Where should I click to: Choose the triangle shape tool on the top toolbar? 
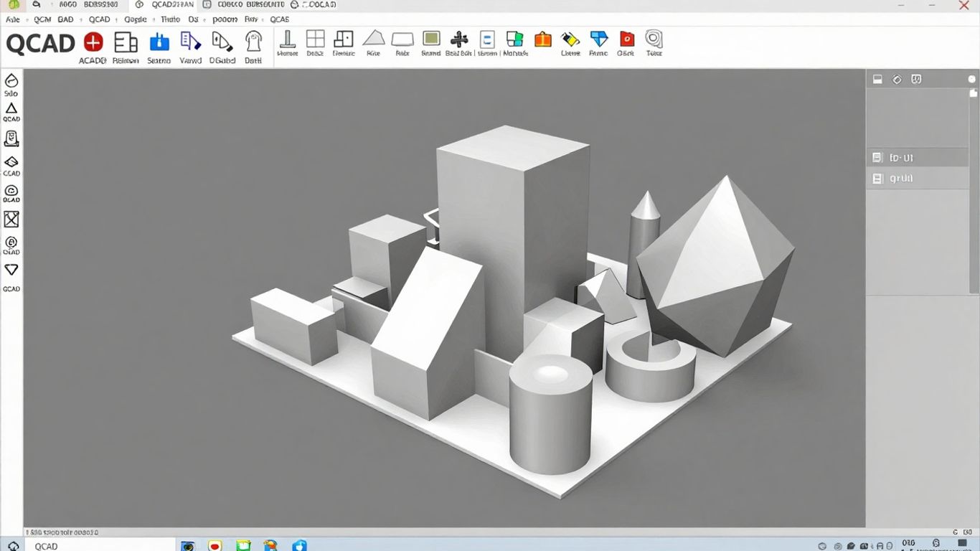(373, 41)
